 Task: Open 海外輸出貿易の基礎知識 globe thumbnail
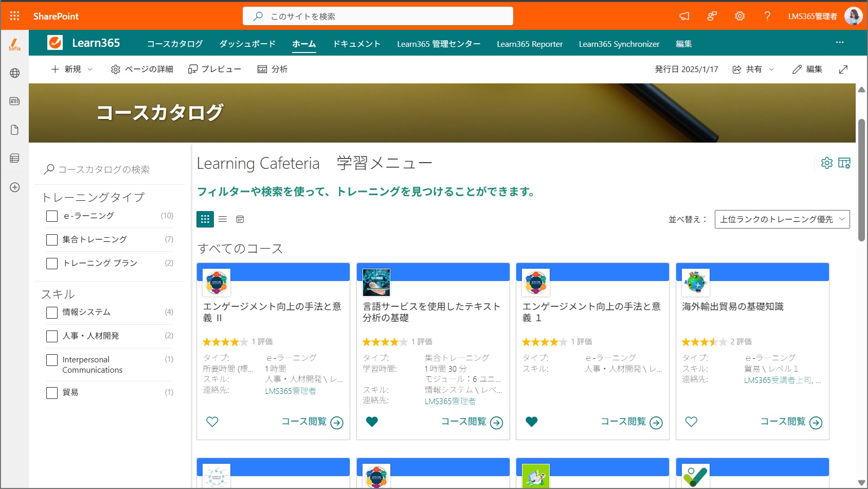click(x=696, y=283)
